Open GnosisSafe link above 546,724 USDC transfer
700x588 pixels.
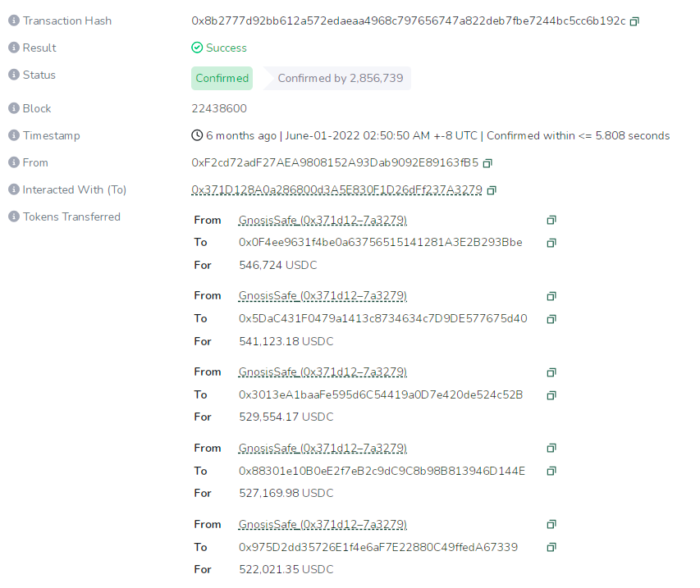pyautogui.click(x=323, y=220)
